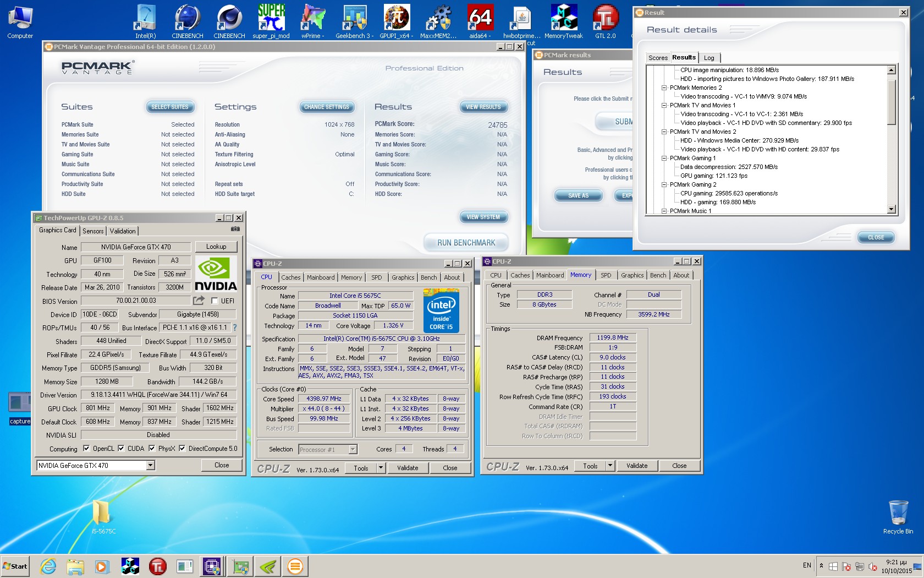
Task: Collapse PCMark TV and Movies 2 node
Action: 664,132
